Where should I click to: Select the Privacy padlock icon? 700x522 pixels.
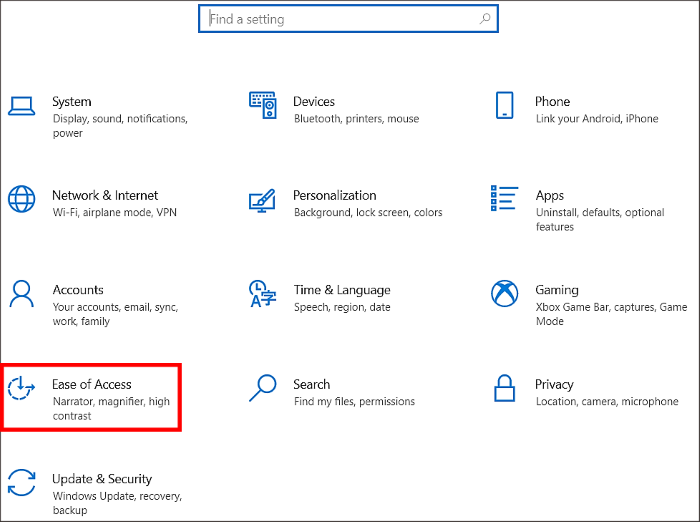tap(504, 387)
